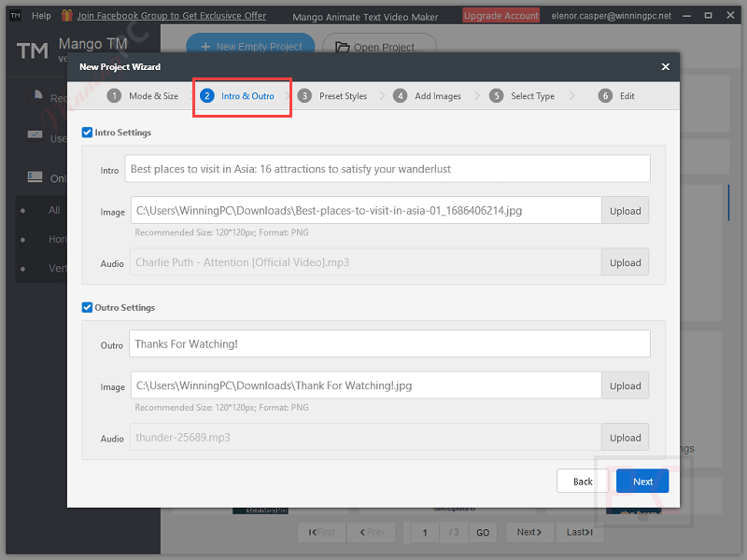The width and height of the screenshot is (747, 560).
Task: Go to the First page in pagination
Action: 322,532
